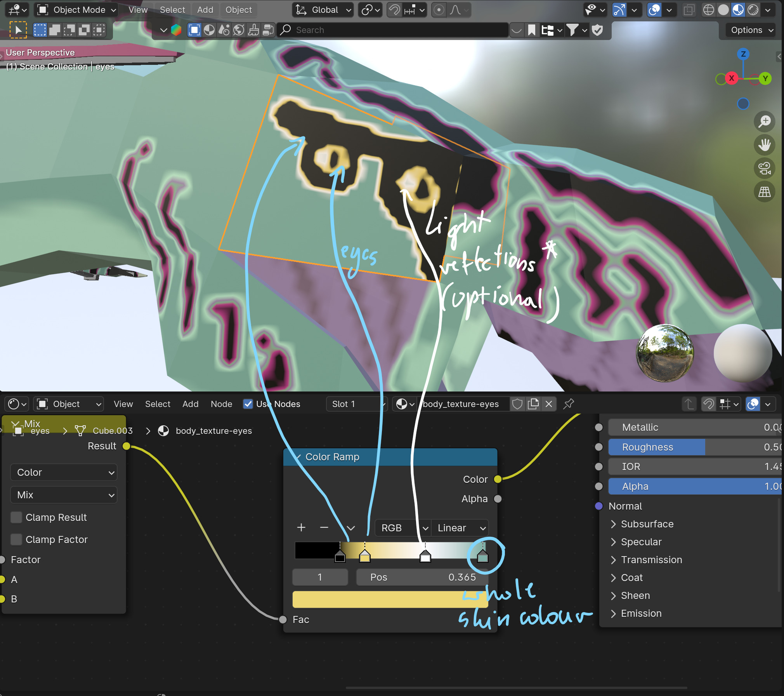Open the node editor Node menu
This screenshot has width=784, height=696.
pyautogui.click(x=221, y=404)
